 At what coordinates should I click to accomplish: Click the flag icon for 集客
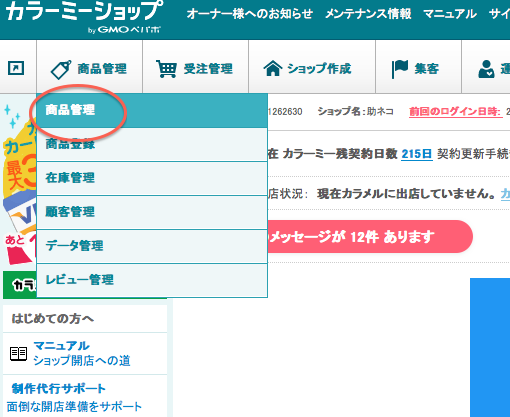coord(400,69)
